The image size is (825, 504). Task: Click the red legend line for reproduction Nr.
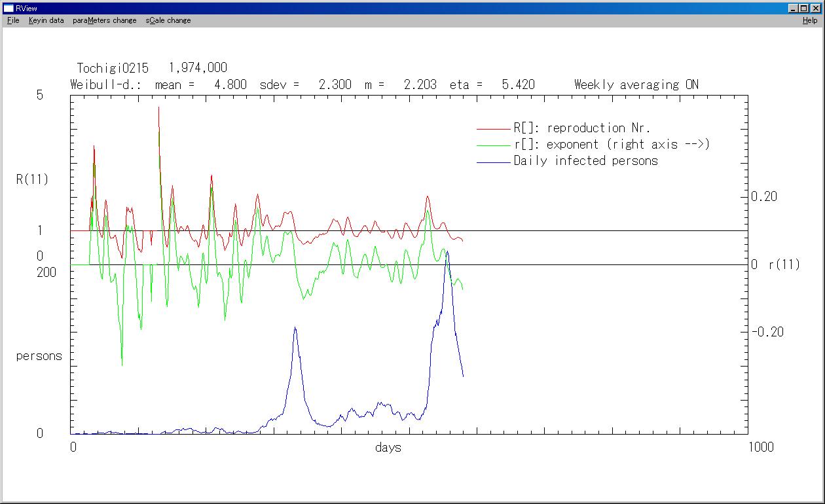493,128
